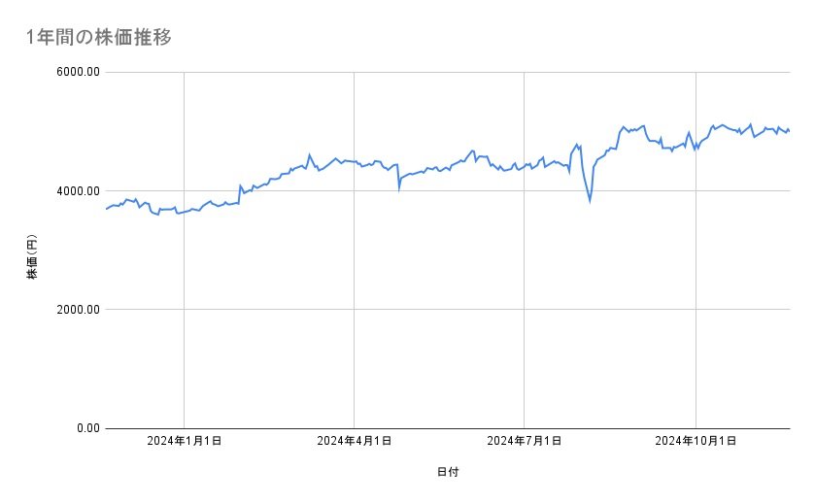This screenshot has width=815, height=504.
Task: Click the chart title '1年間の株価推移'
Action: pos(100,37)
